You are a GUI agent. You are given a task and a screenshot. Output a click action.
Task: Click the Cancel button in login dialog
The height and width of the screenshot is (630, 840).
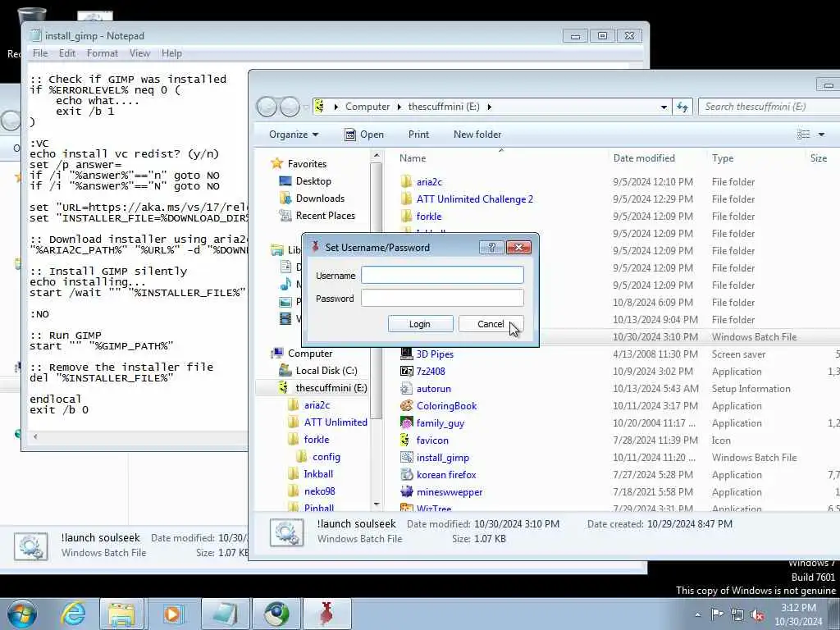491,324
